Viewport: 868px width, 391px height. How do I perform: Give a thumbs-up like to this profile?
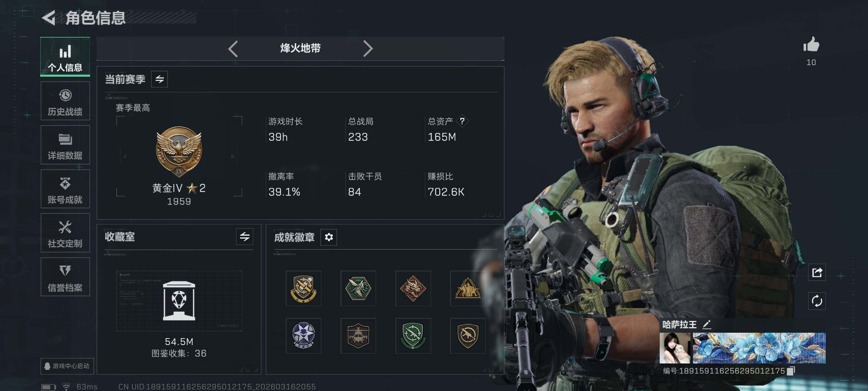tap(811, 45)
